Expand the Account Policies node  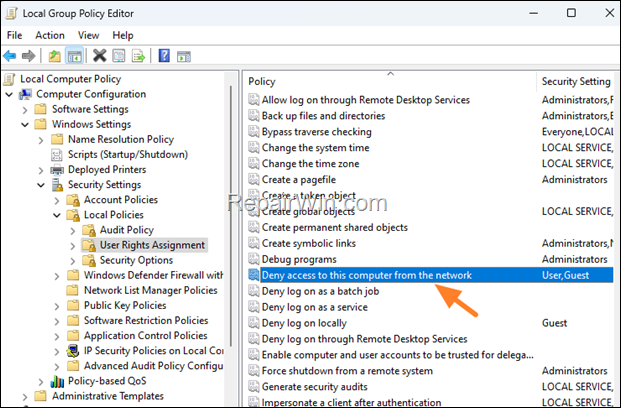click(x=57, y=200)
